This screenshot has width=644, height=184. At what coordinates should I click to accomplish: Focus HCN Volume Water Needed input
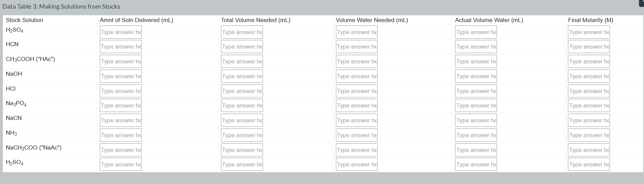pos(356,47)
